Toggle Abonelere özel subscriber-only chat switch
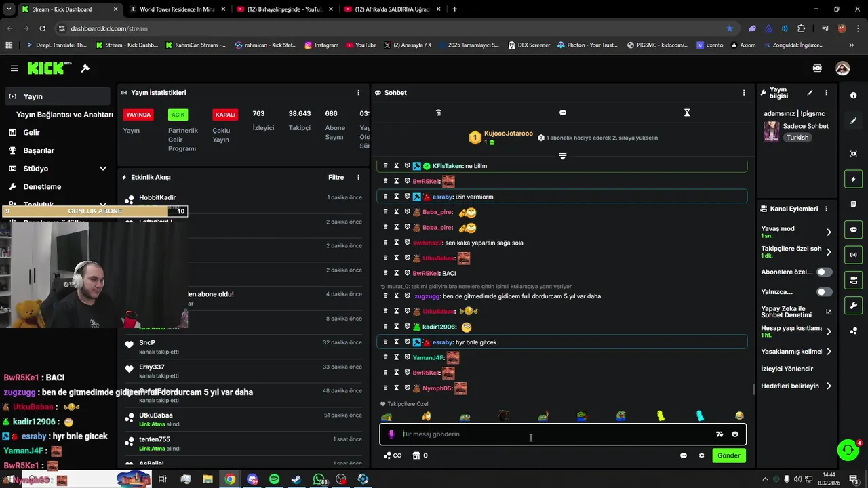 click(824, 272)
